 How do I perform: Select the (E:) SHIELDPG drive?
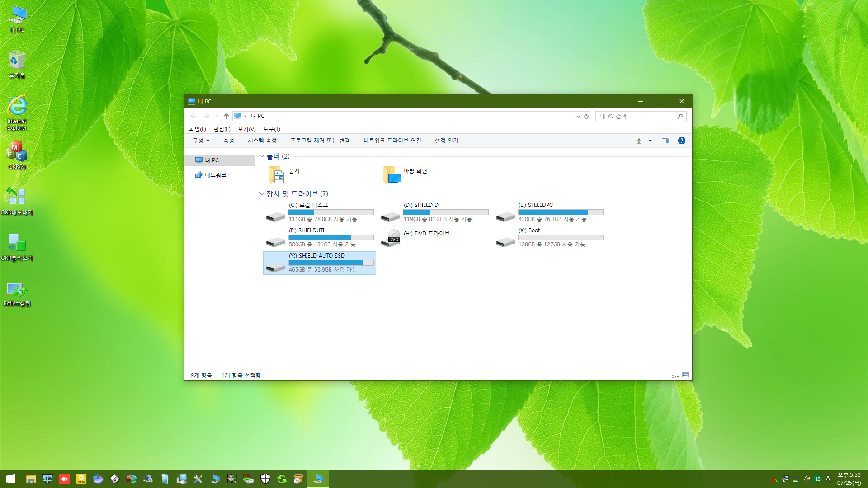[x=549, y=212]
